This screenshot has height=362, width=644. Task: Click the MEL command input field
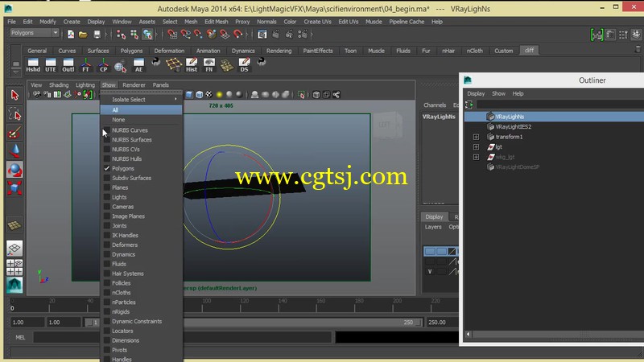(183, 337)
